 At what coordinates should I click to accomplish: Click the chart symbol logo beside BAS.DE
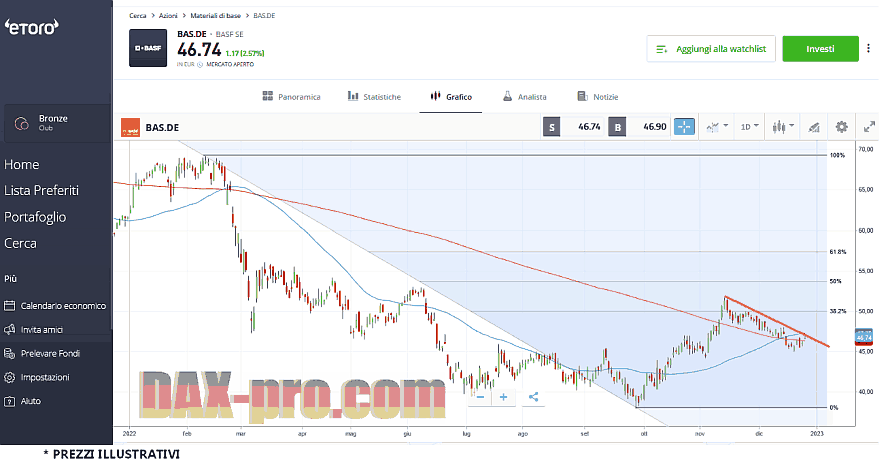pyautogui.click(x=131, y=127)
